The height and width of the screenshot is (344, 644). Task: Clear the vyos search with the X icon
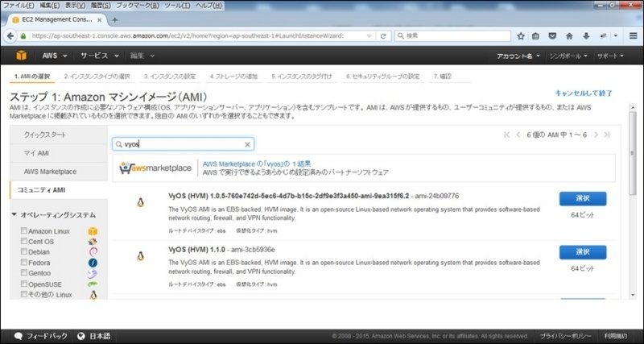[247, 144]
